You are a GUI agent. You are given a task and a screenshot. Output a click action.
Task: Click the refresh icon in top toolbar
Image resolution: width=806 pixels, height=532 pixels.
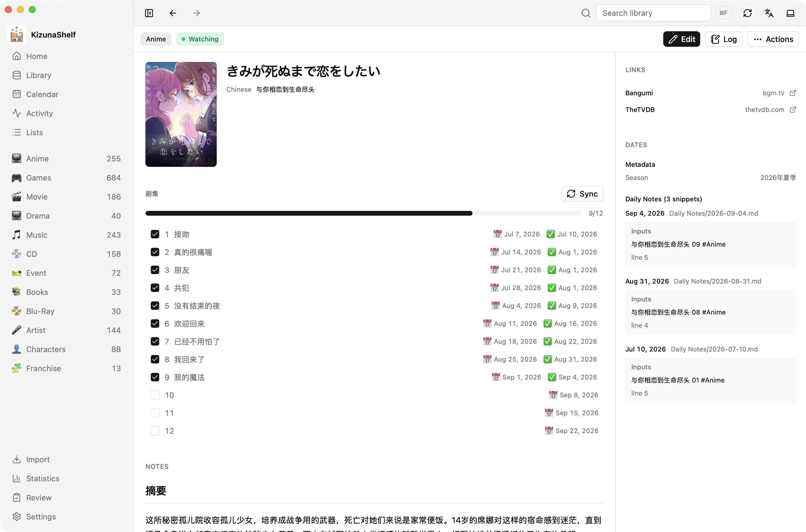pos(747,13)
